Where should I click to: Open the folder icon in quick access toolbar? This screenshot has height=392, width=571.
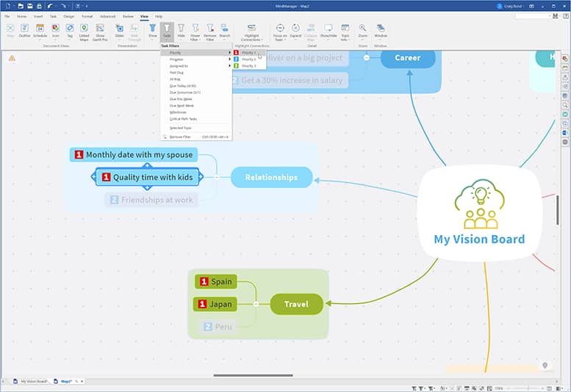(x=21, y=6)
